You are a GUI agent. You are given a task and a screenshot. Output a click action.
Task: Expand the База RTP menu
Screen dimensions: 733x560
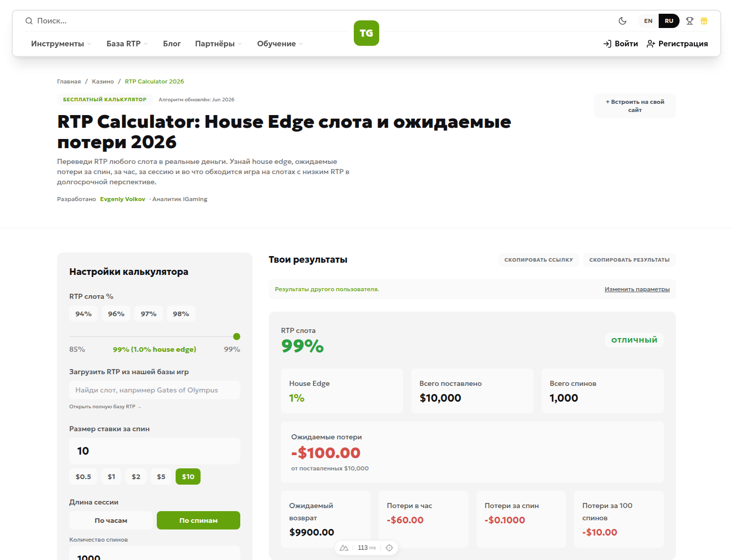[x=127, y=44]
